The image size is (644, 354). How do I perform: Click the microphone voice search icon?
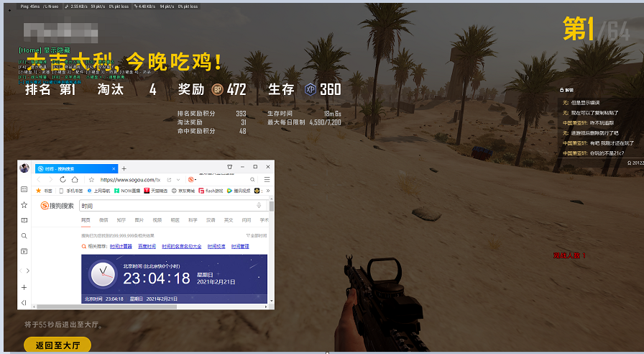(x=259, y=206)
